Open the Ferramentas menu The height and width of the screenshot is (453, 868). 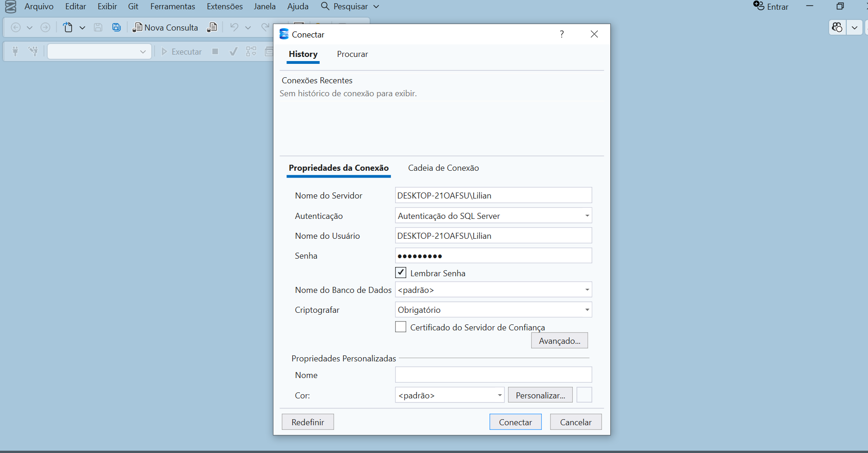coord(173,6)
